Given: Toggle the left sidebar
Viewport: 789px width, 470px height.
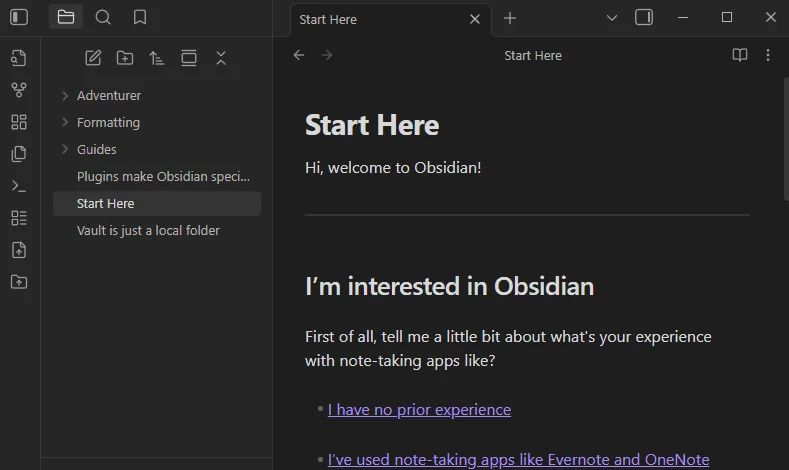Looking at the screenshot, I should coord(19,17).
